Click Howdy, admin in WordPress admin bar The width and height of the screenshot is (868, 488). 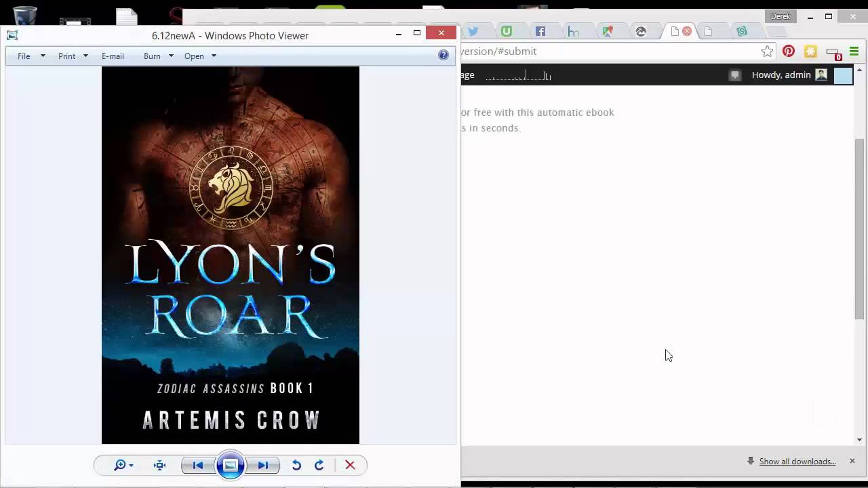[781, 75]
